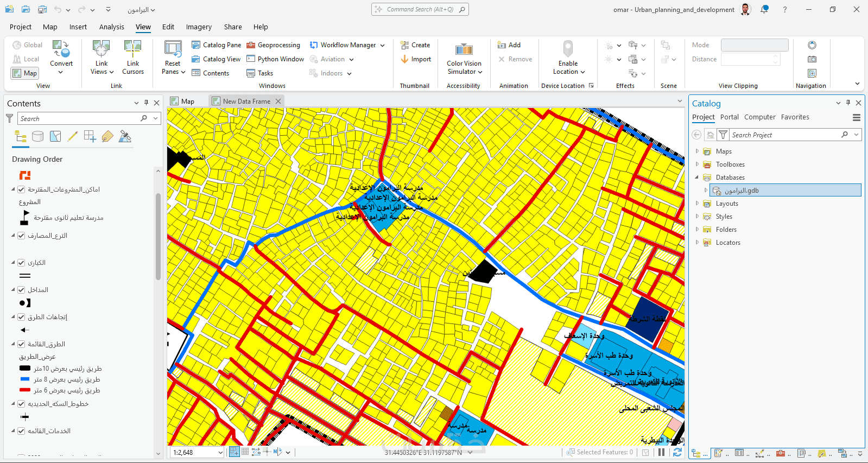The width and height of the screenshot is (868, 463).
Task: Select List By Editing pencil icon
Action: tap(73, 136)
